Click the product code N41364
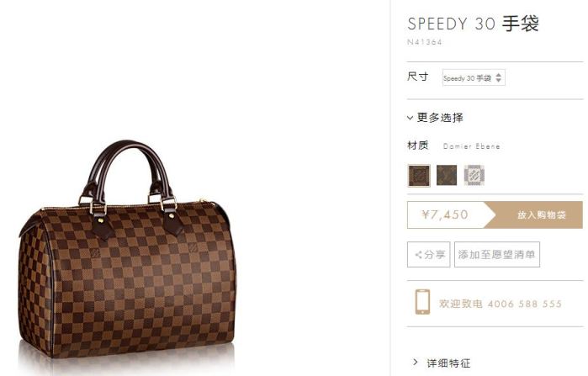The image size is (588, 376). tap(425, 42)
